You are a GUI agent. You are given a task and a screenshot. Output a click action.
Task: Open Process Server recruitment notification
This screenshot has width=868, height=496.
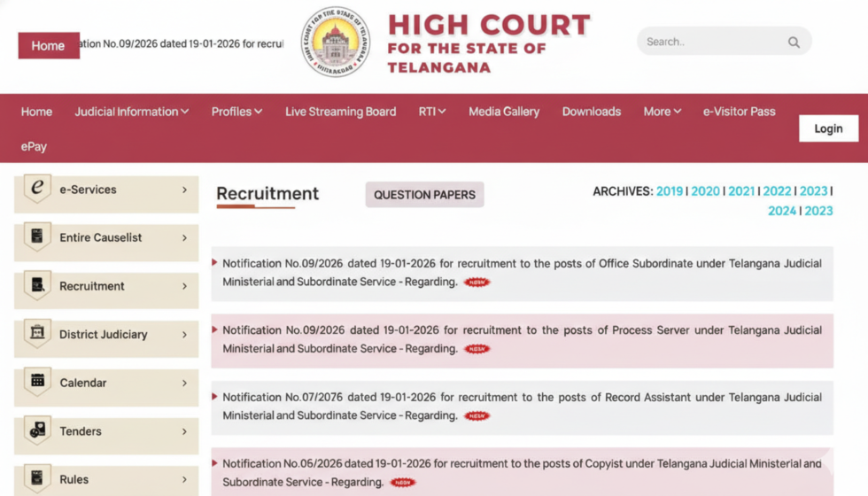(522, 339)
